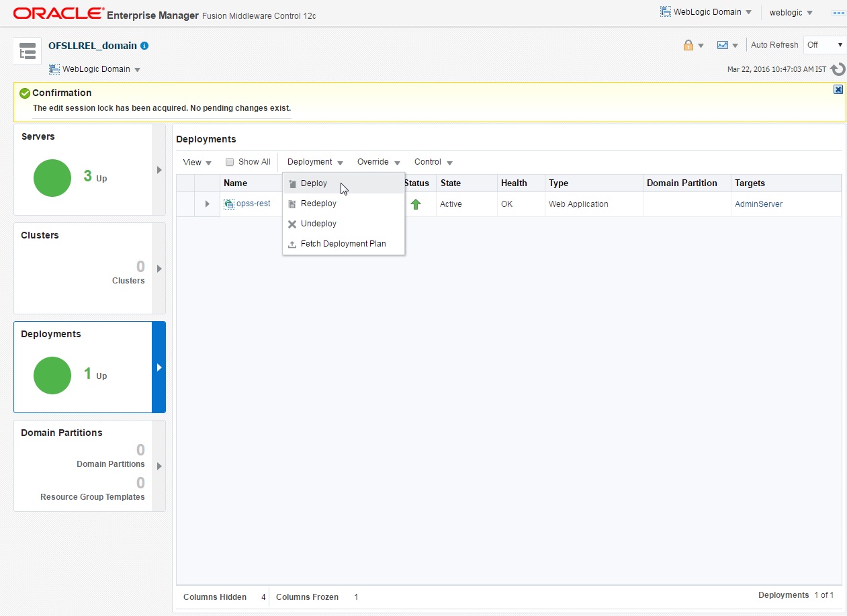This screenshot has width=847, height=616.
Task: Click the chart icon next to lock
Action: pos(723,45)
